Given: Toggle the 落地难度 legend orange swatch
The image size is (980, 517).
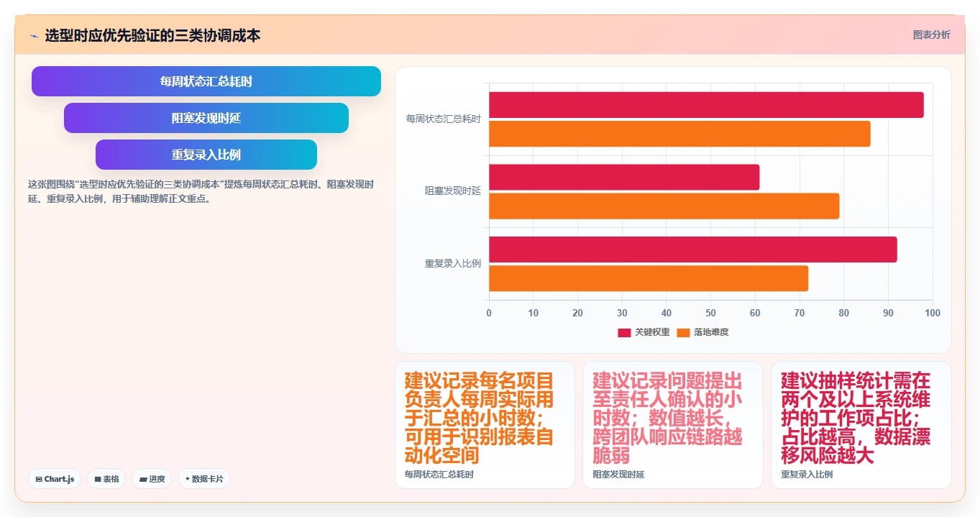Looking at the screenshot, I should click(683, 332).
